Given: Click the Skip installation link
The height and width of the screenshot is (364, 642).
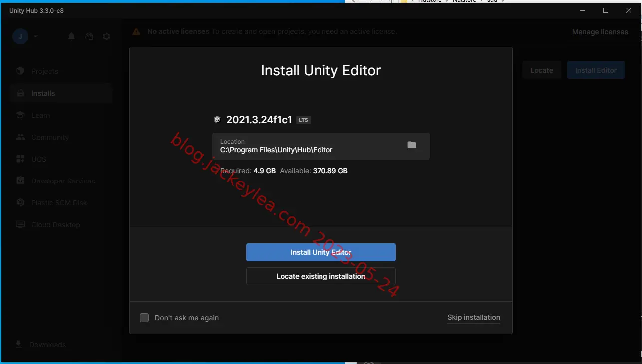Looking at the screenshot, I should [x=474, y=317].
